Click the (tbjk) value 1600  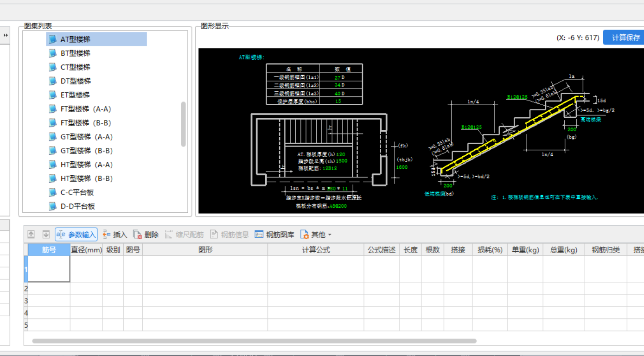tap(402, 167)
